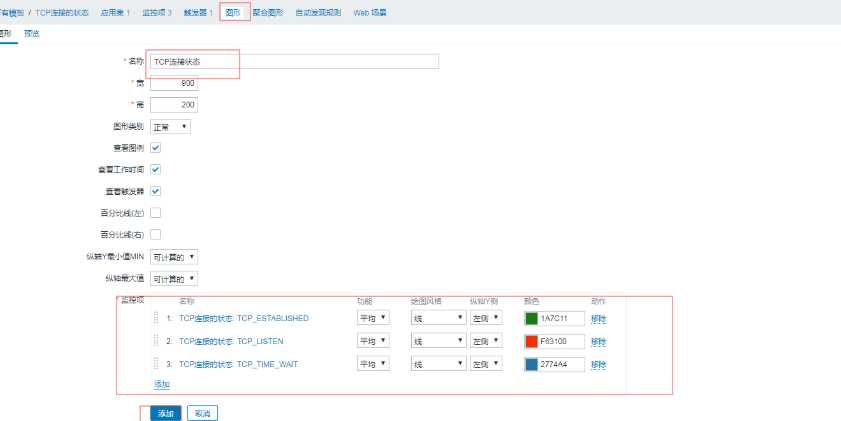Open the 图形类别 dropdown

[170, 127]
